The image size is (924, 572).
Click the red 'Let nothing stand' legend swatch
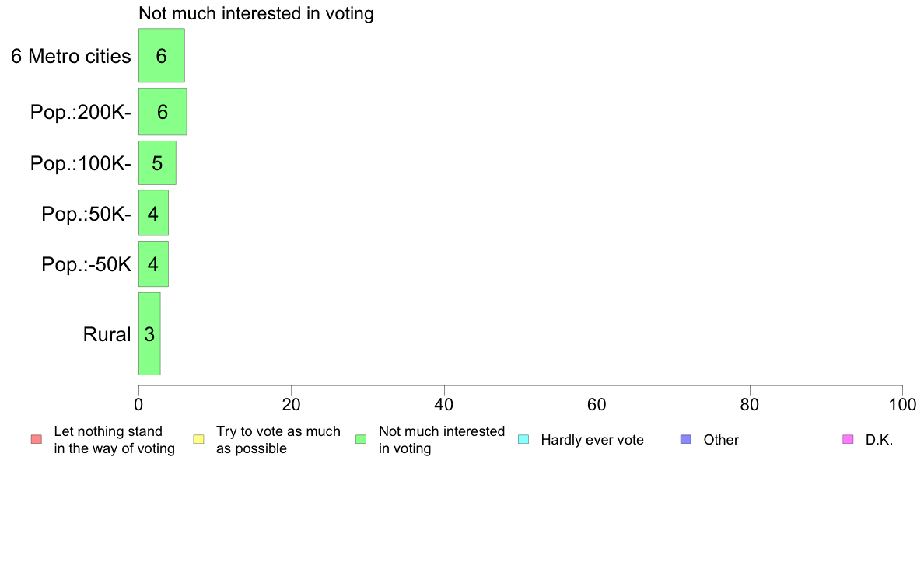point(37,439)
